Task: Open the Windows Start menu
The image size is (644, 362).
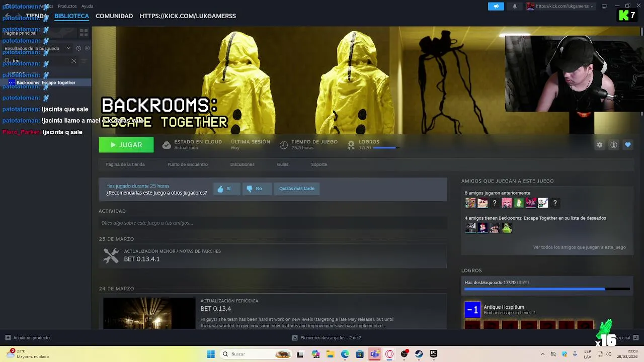Action: pyautogui.click(x=211, y=354)
